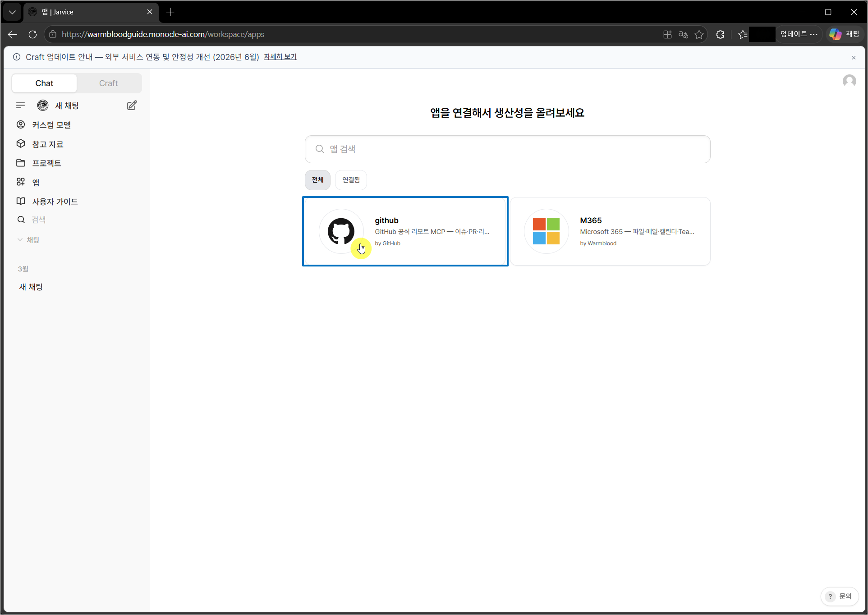Image resolution: width=868 pixels, height=615 pixels.
Task: Open the 자세히 보기 link in the banner
Action: [x=280, y=57]
